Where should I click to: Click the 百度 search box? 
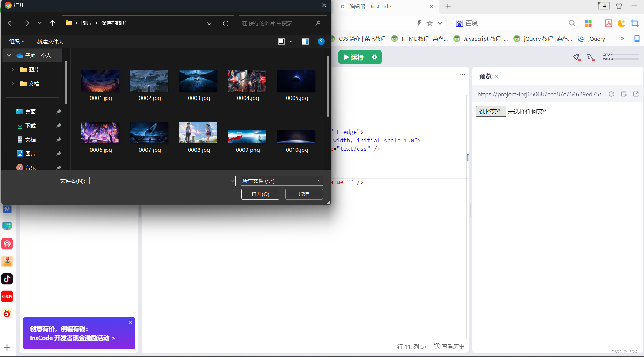click(515, 23)
